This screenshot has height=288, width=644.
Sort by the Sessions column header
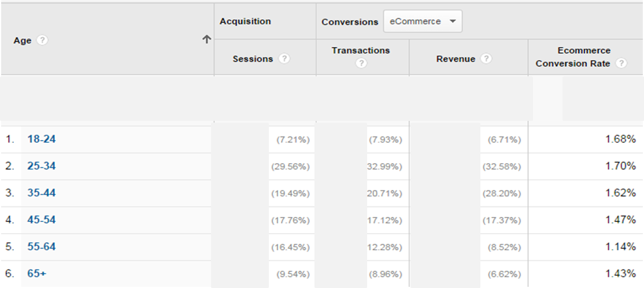click(x=253, y=59)
